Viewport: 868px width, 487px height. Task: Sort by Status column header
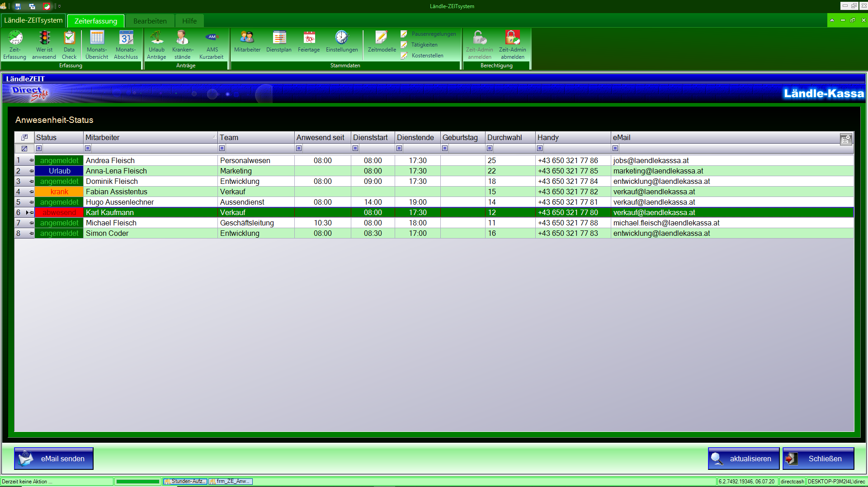[x=59, y=137]
